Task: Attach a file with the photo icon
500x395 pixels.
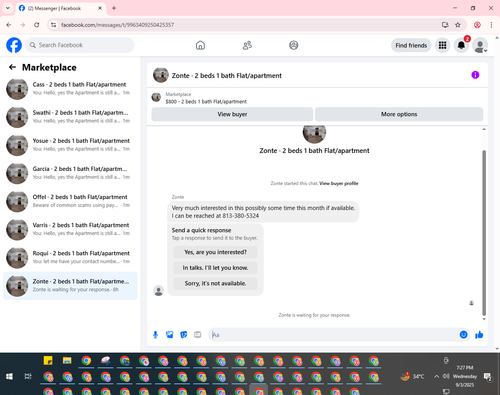Action: coord(169,335)
